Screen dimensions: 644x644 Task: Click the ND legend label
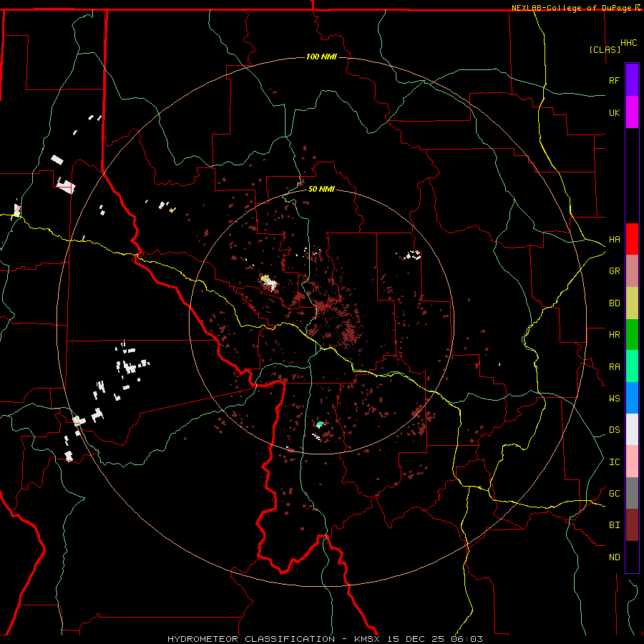[x=614, y=557]
